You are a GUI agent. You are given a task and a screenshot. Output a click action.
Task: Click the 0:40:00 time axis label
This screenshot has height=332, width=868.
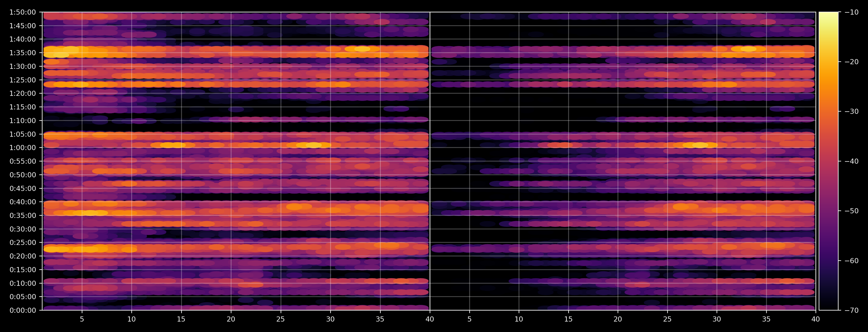23,202
